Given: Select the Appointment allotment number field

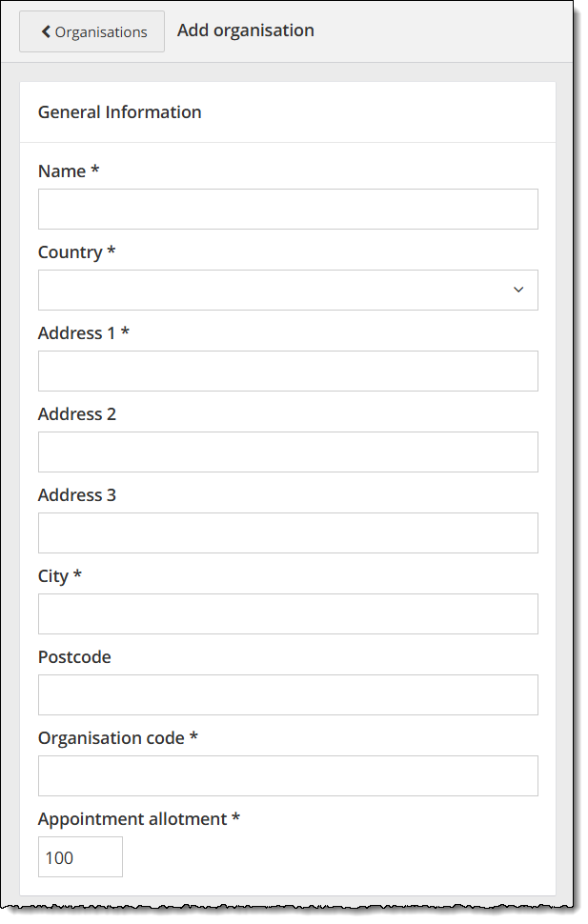Looking at the screenshot, I should coord(80,856).
